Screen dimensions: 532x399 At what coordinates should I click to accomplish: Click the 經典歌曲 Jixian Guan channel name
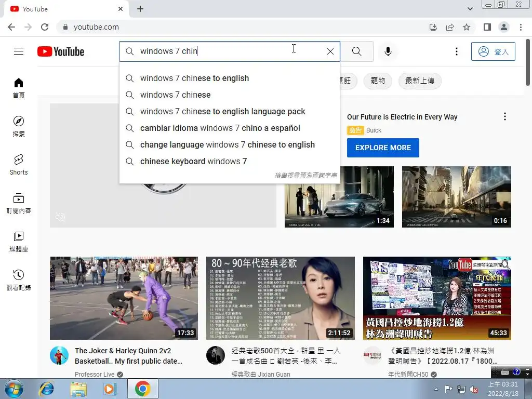coord(261,374)
